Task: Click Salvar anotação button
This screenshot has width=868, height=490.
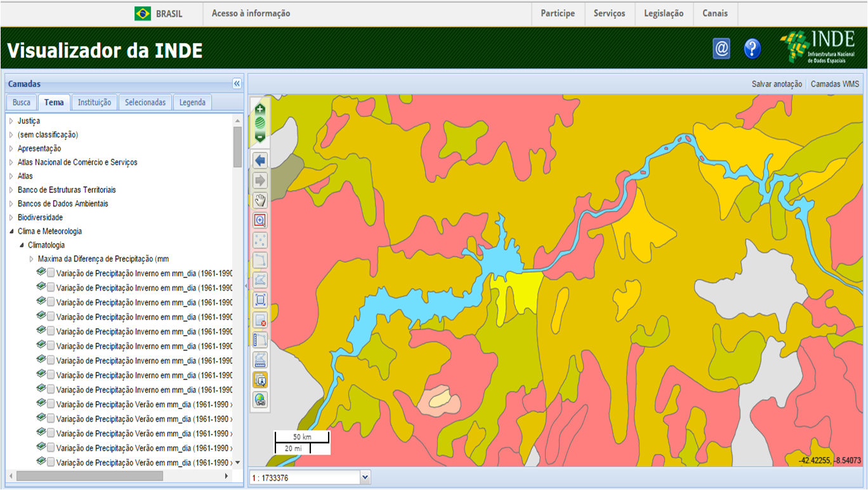Action: tap(777, 84)
